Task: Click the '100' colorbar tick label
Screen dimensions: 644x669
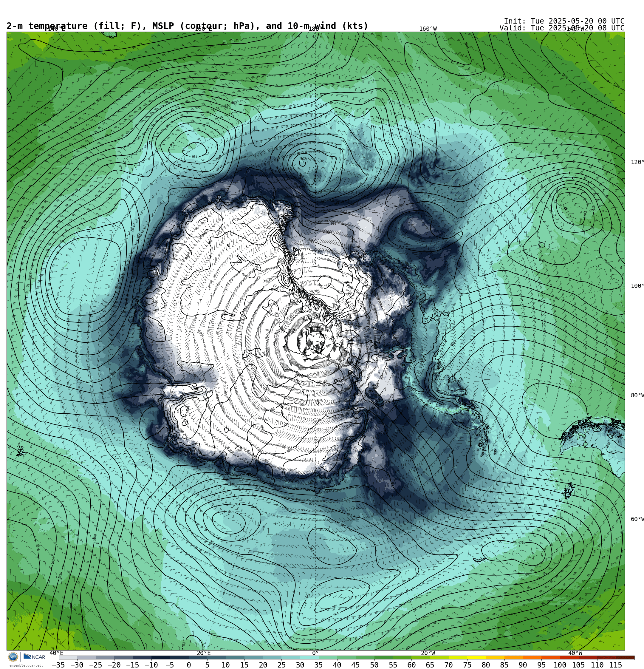Action: [x=560, y=665]
